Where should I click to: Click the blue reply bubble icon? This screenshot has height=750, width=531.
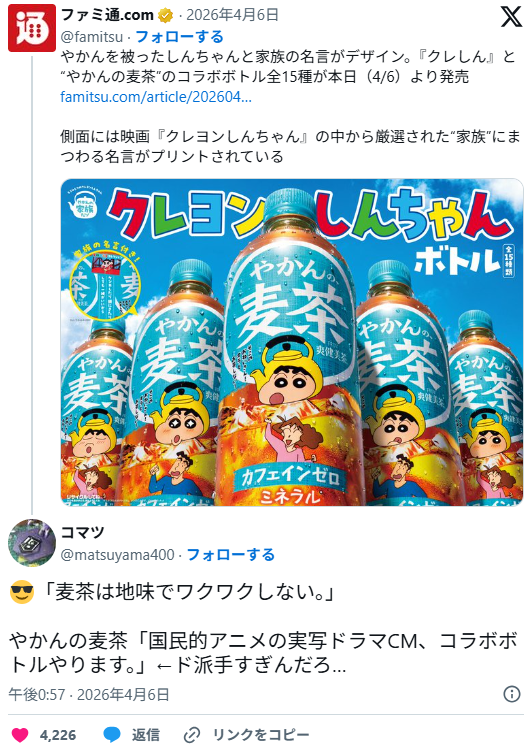pos(112,735)
